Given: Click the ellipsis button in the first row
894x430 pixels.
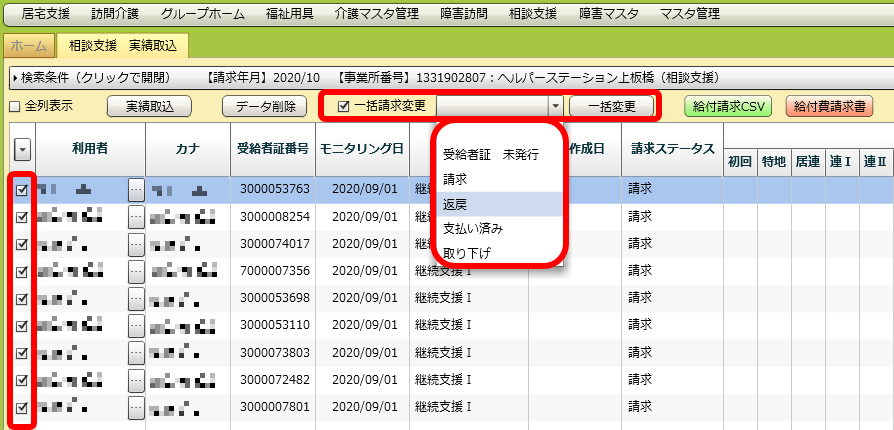Looking at the screenshot, I should pyautogui.click(x=136, y=188).
